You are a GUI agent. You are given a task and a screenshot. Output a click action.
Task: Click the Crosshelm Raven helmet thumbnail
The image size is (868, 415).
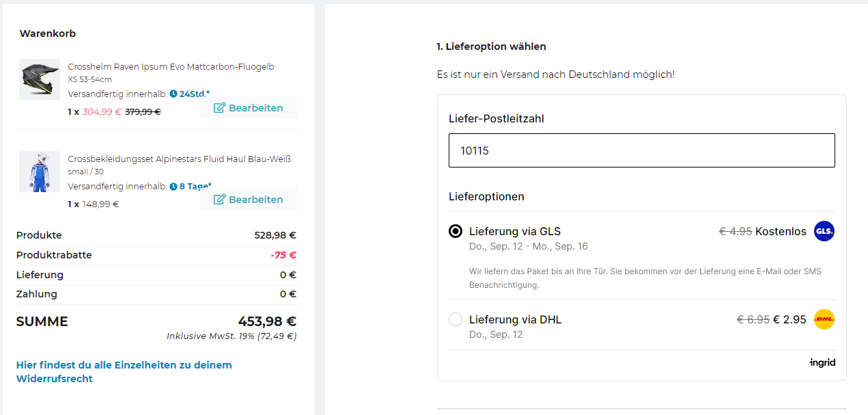[40, 79]
